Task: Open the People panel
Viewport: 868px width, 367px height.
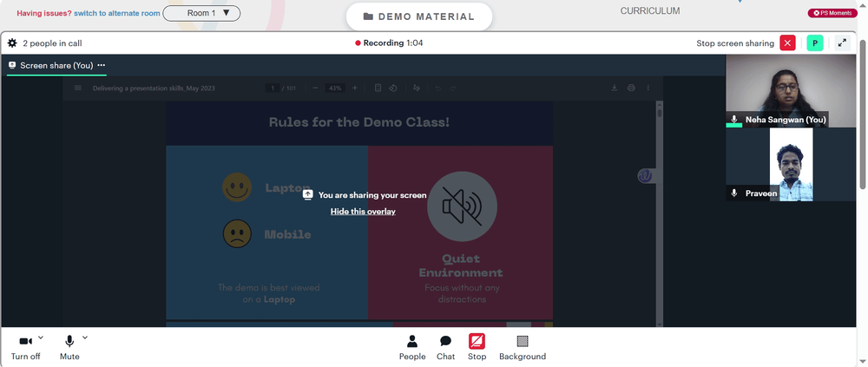Action: 412,348
